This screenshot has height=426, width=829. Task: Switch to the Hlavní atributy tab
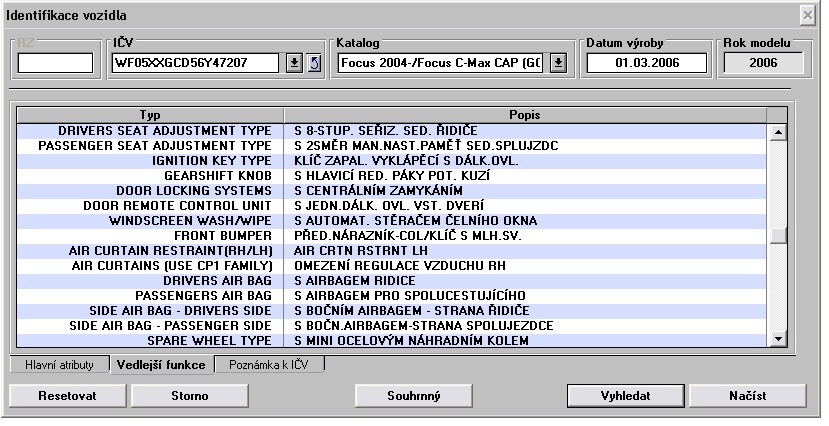pyautogui.click(x=59, y=365)
